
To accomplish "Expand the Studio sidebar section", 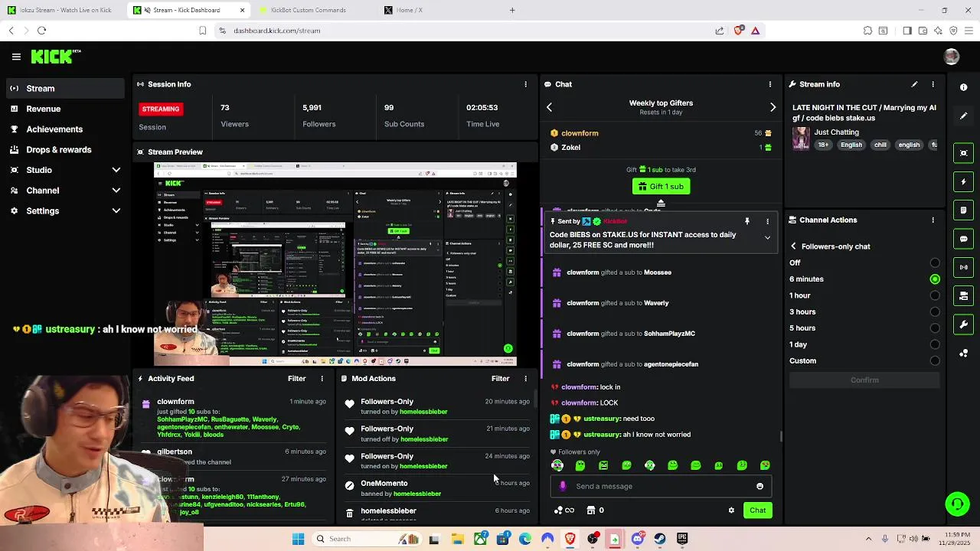I will 116,170.
